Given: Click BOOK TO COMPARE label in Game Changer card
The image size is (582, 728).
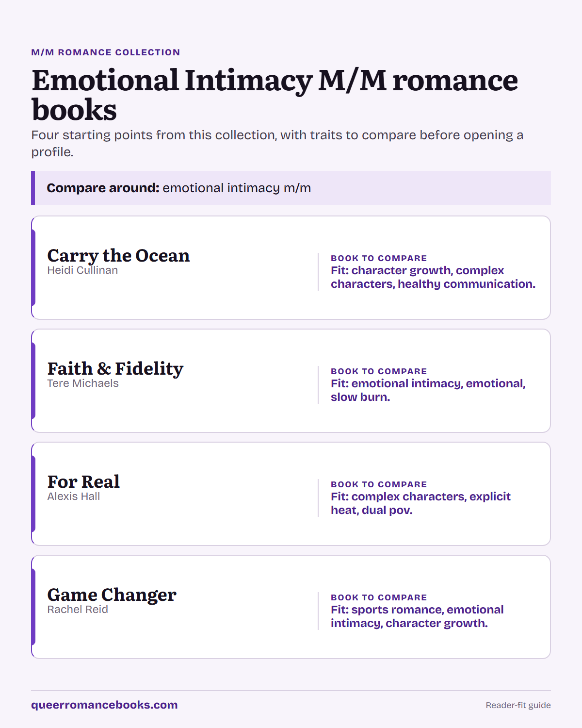Looking at the screenshot, I should (379, 597).
